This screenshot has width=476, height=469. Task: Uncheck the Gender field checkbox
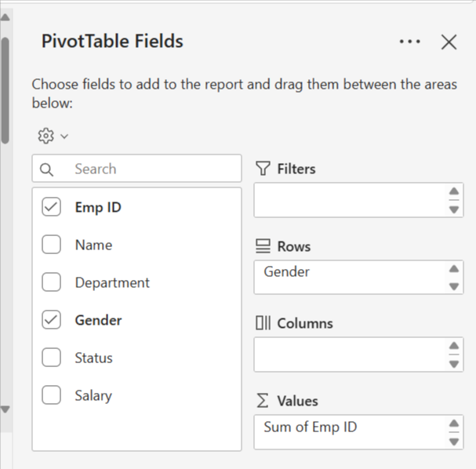[51, 320]
